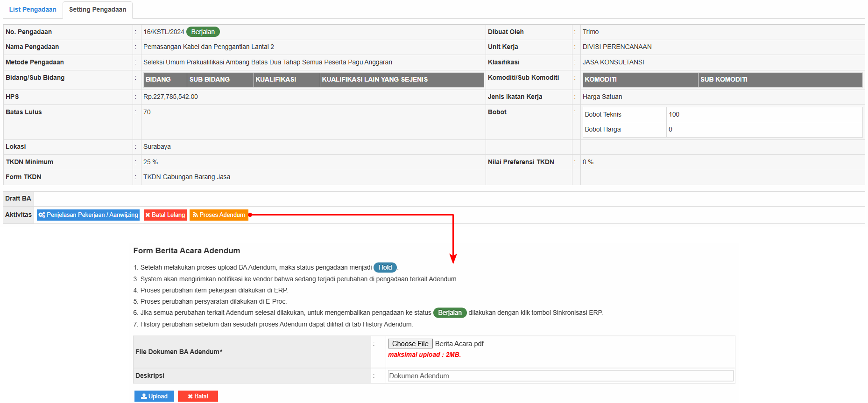This screenshot has width=868, height=403.
Task: Click the selected file name Berita Acara.pdf
Action: click(x=459, y=344)
